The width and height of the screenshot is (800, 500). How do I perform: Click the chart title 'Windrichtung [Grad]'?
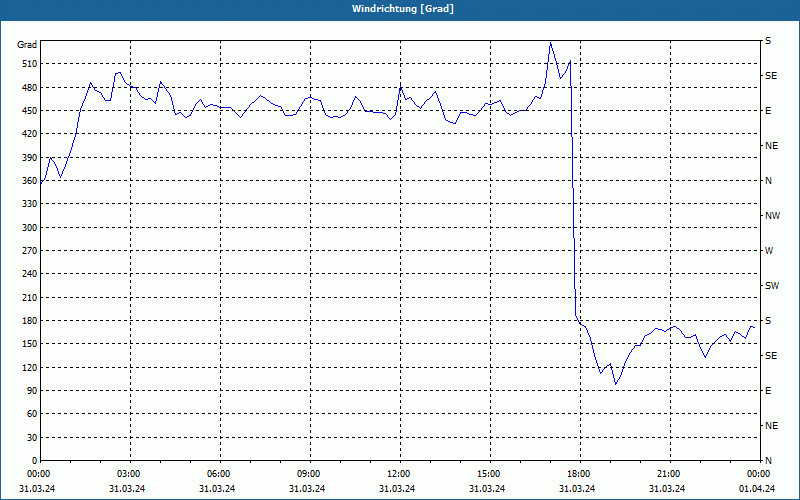(403, 9)
